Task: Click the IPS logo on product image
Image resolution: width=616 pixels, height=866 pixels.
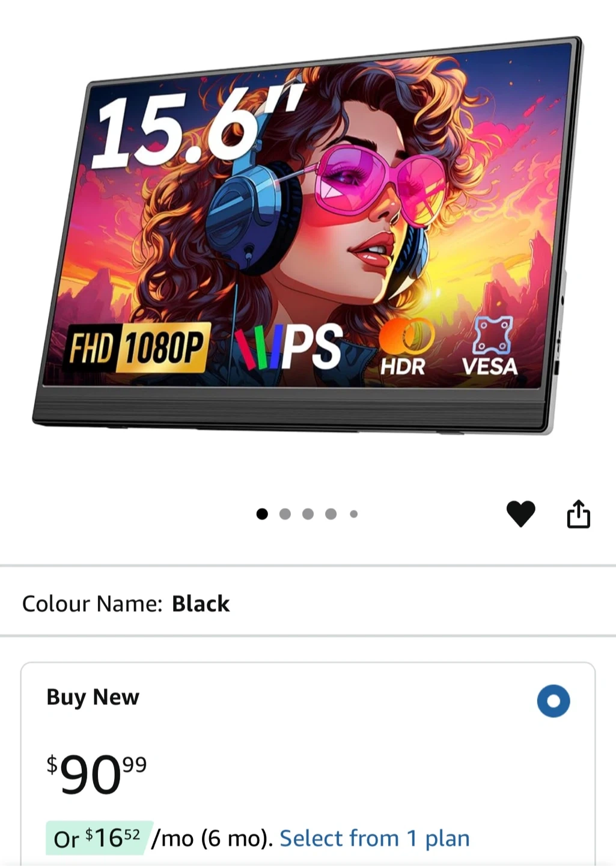Action: (288, 347)
